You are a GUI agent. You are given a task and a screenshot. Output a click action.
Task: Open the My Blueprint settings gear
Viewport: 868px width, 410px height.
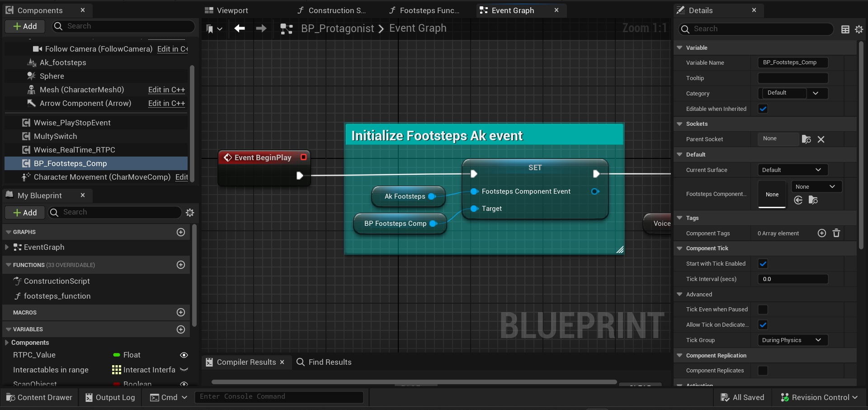pyautogui.click(x=190, y=213)
